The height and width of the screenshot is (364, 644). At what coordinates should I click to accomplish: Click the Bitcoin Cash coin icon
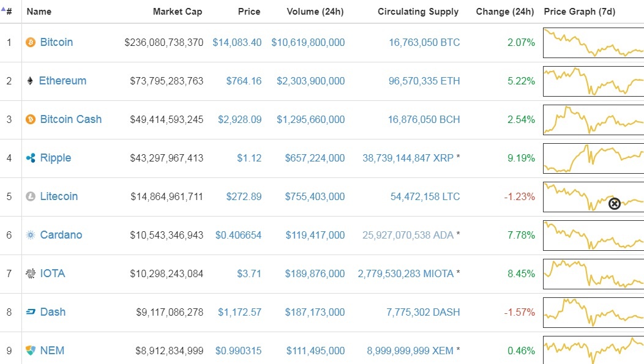pyautogui.click(x=30, y=119)
